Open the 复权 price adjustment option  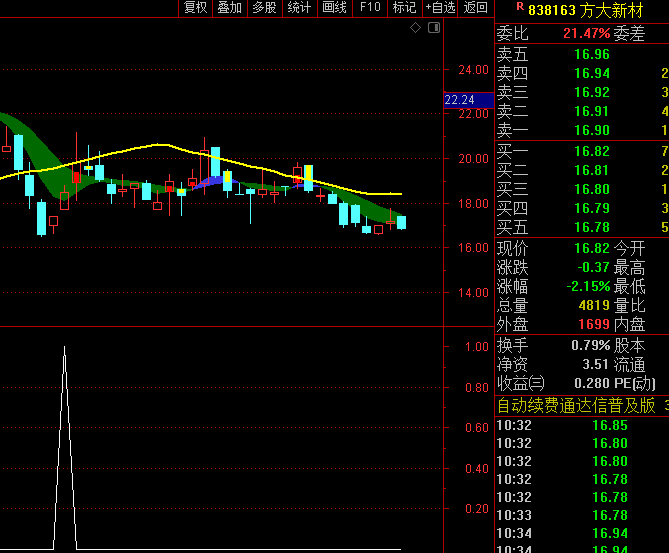[x=195, y=8]
